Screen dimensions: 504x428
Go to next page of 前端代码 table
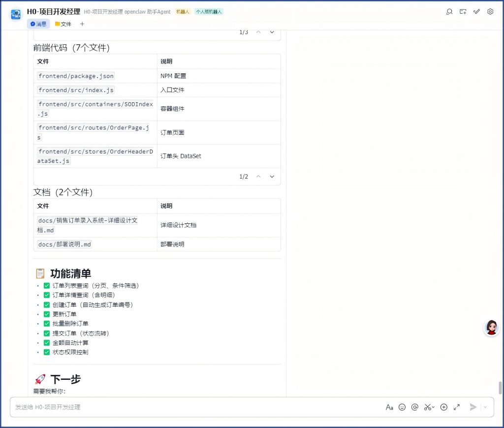(272, 177)
